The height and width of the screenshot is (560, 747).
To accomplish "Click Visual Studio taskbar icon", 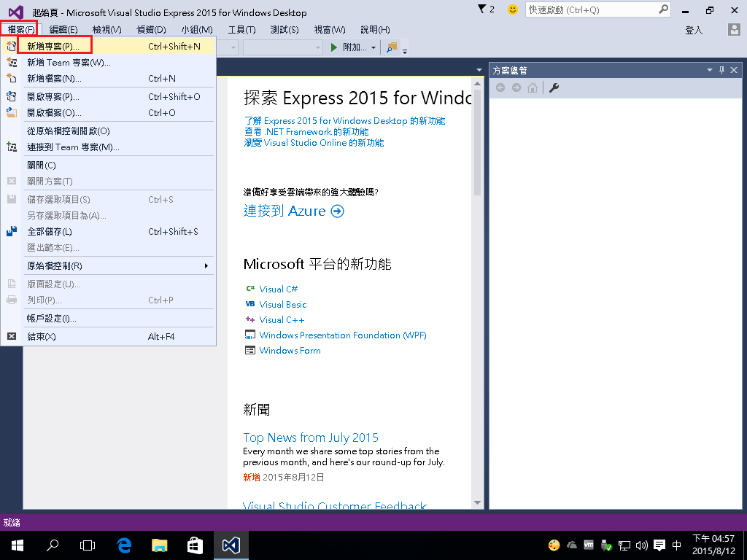I will click(231, 545).
